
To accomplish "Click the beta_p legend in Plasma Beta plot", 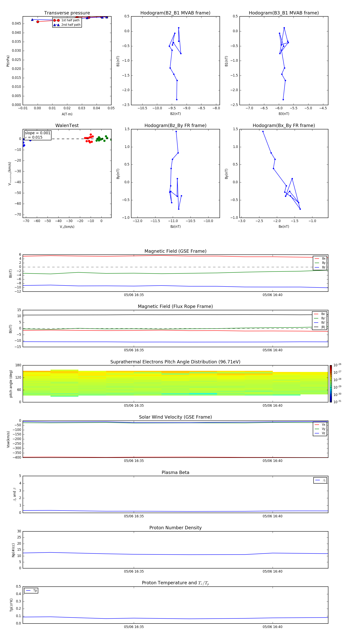I will [320, 480].
